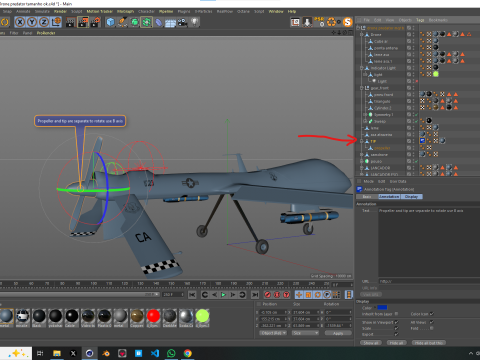Toggle the Fold checkbox
480x360 pixels.
(432, 328)
